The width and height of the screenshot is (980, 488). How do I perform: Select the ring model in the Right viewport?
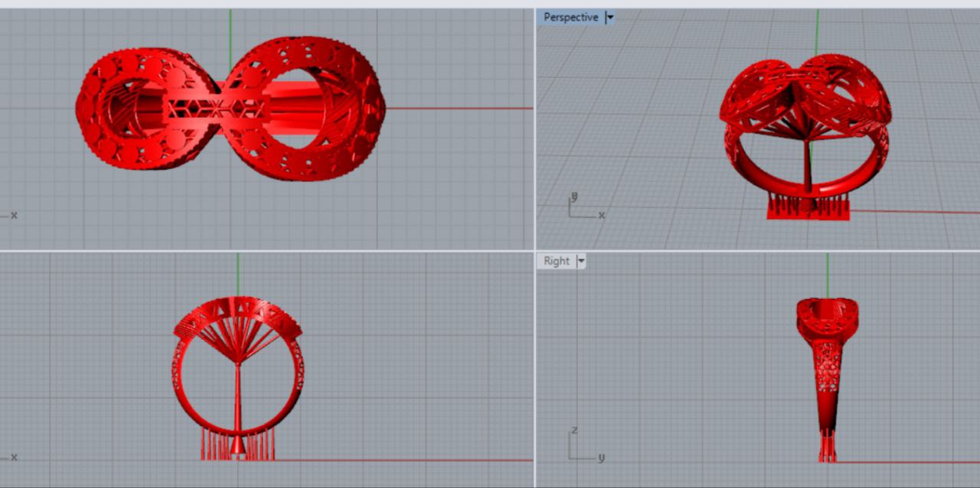point(827,379)
